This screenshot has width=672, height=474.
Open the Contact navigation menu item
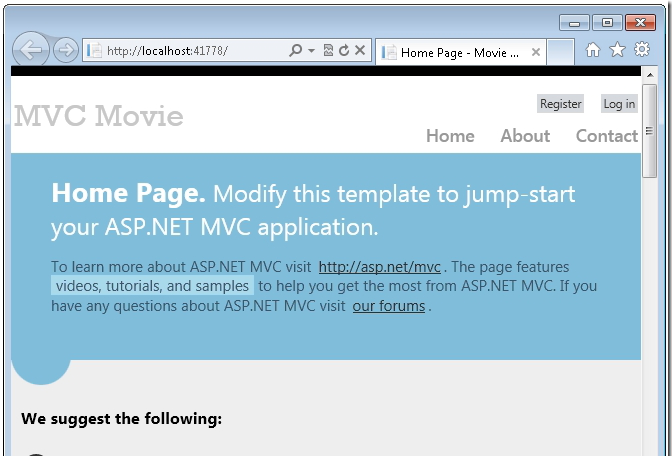[607, 136]
